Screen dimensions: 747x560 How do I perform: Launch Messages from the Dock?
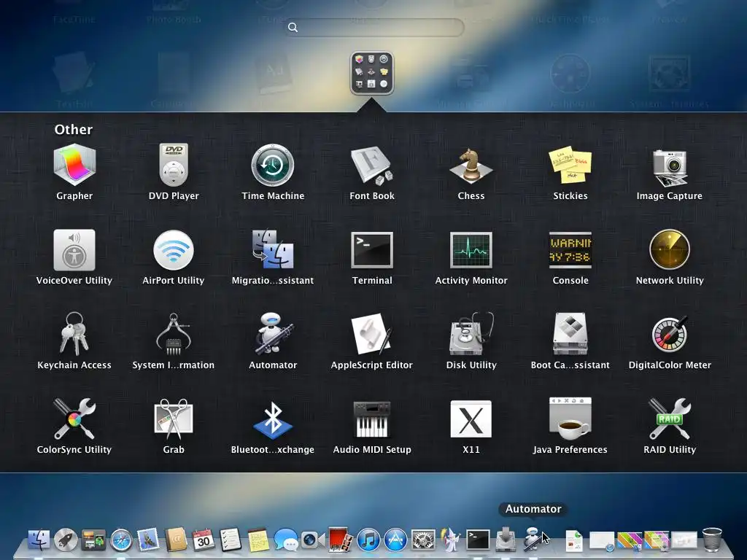[286, 540]
